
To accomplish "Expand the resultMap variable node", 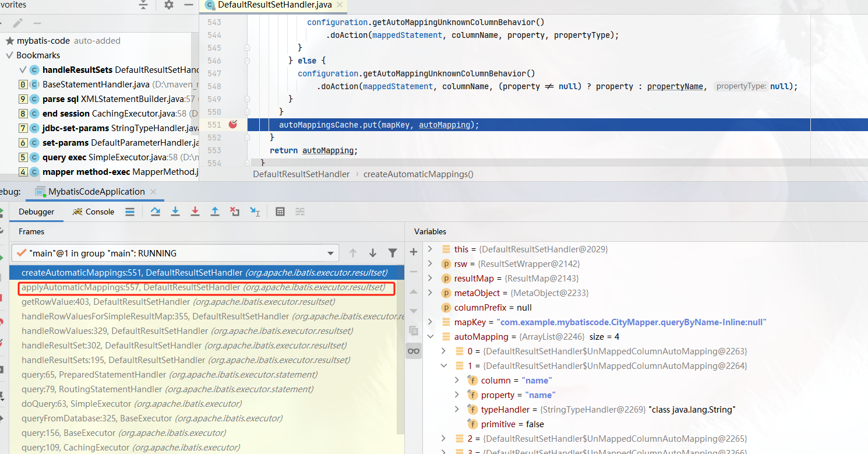I will click(431, 278).
